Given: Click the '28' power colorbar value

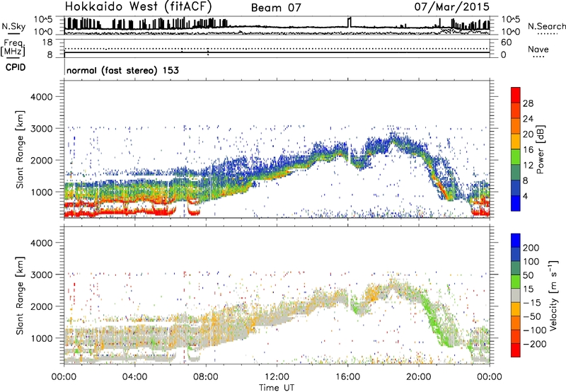Looking at the screenshot, I should [528, 103].
